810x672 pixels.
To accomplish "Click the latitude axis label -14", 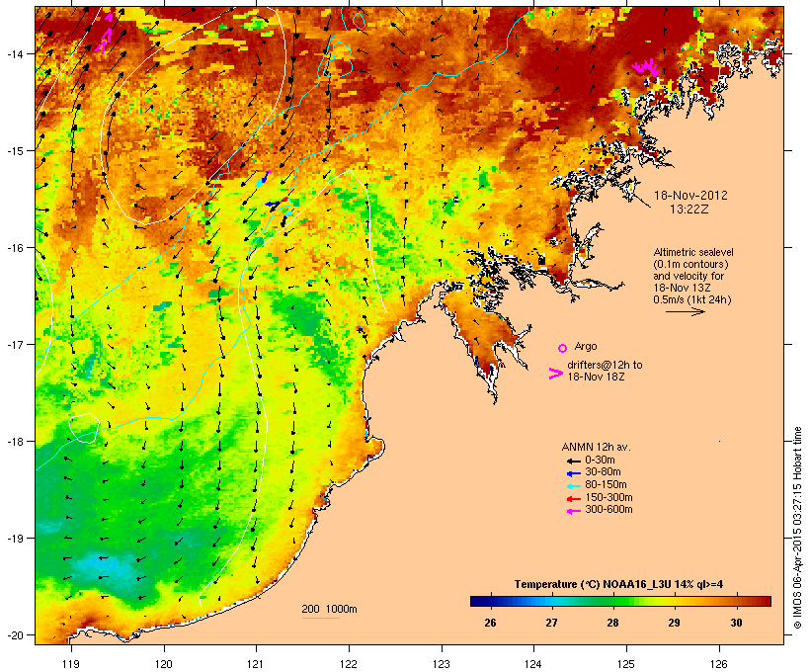I will pos(14,53).
